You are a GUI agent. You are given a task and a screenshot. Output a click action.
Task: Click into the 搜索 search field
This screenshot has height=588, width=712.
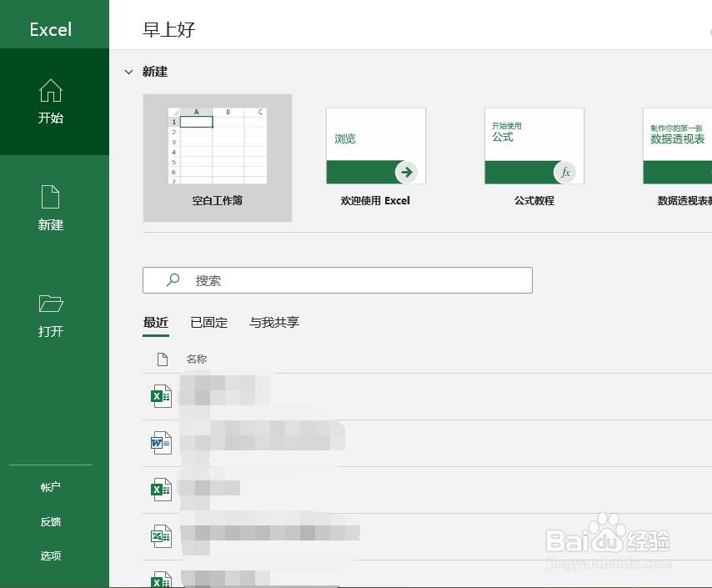(x=338, y=280)
